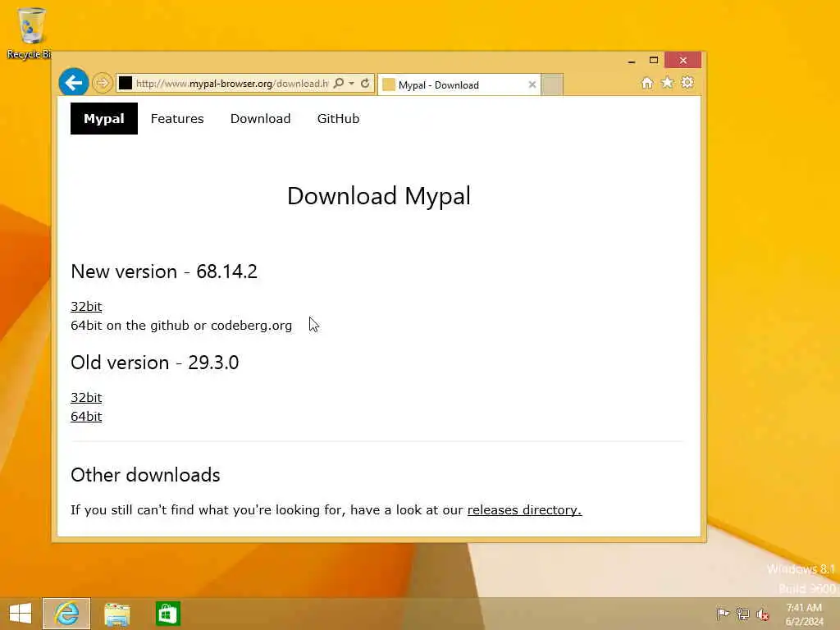Refresh the page with the reload icon

pyautogui.click(x=365, y=83)
